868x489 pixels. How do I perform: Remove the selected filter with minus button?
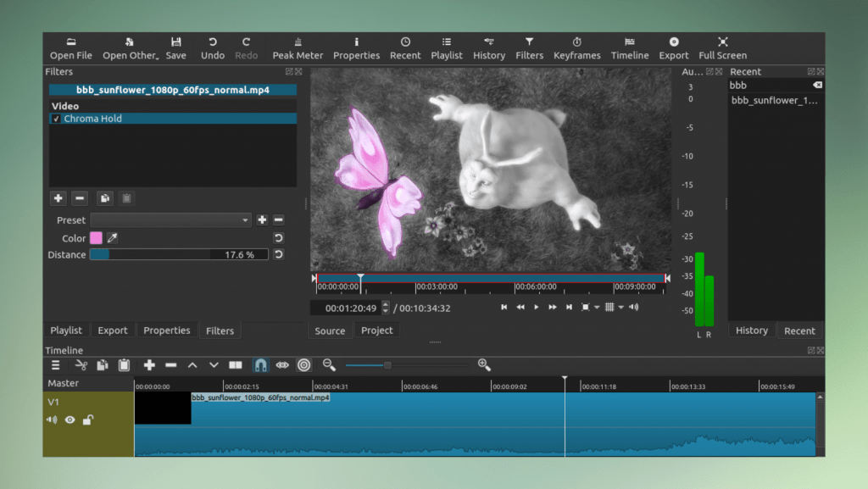click(80, 198)
